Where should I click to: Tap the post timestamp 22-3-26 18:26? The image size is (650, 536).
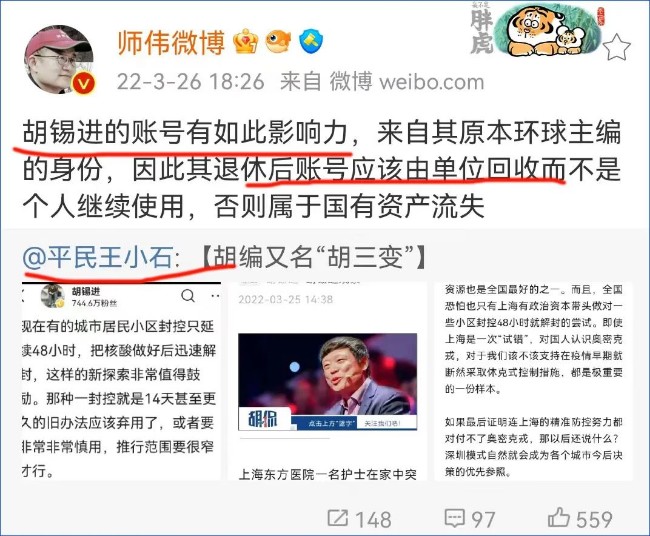point(191,82)
